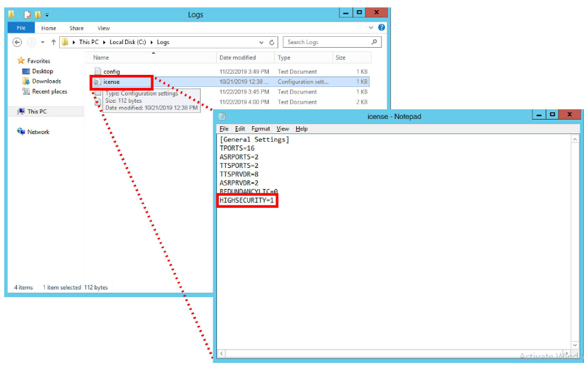Open Network in the navigation pane
This screenshot has width=588, height=369.
(38, 132)
